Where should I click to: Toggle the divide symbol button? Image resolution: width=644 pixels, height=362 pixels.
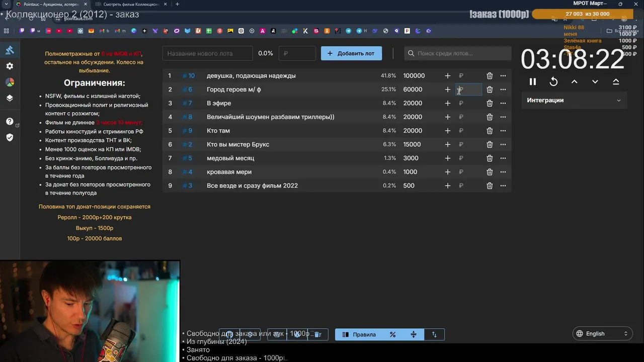click(x=414, y=334)
